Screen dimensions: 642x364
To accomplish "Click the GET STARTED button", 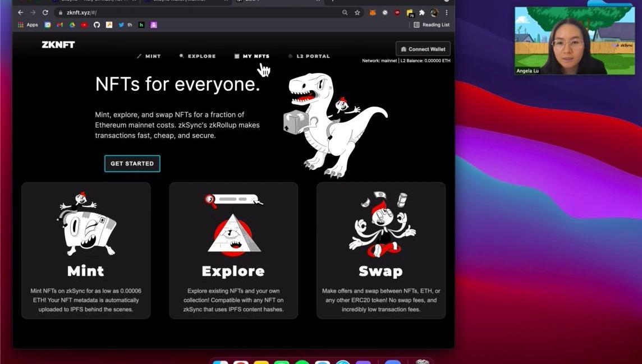I will click(132, 164).
